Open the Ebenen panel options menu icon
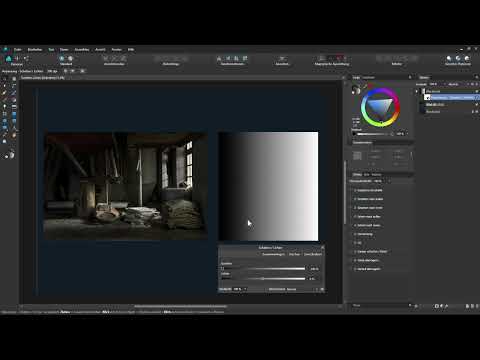Screen dimensions: 480x360 pyautogui.click(x=476, y=77)
